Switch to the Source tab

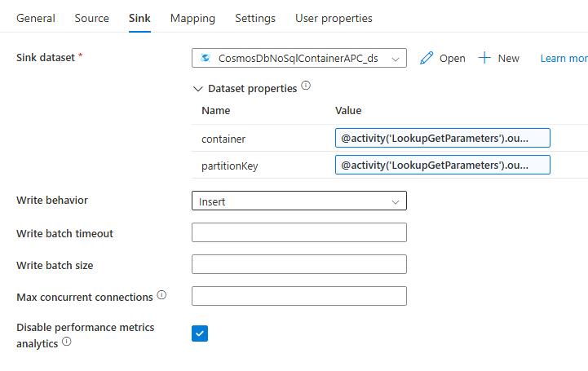coord(91,18)
